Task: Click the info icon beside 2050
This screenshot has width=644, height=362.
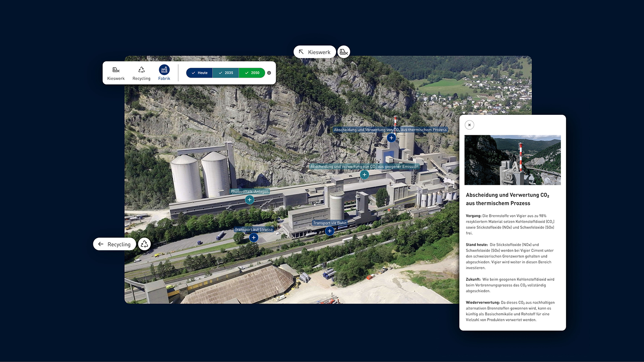Action: pos(269,73)
